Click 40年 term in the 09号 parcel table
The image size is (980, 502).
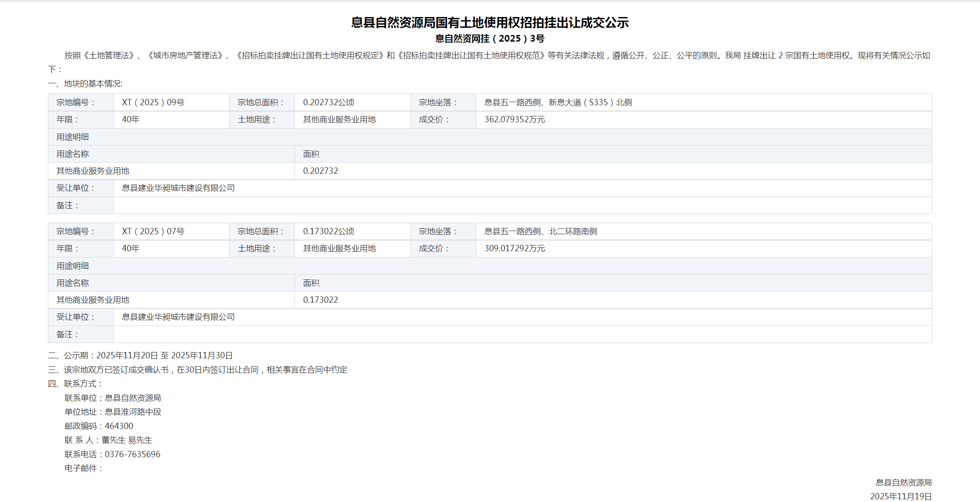131,120
